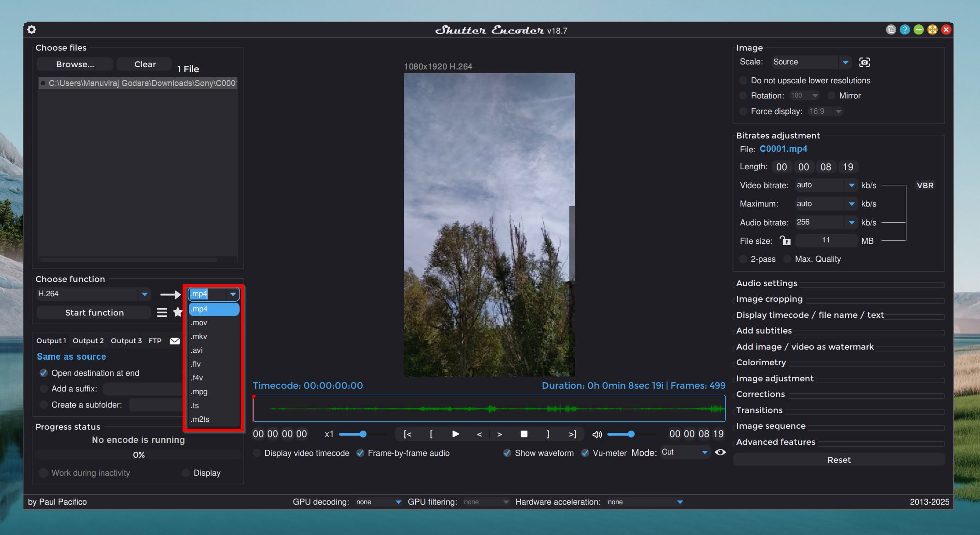Image resolution: width=980 pixels, height=535 pixels.
Task: Step back one frame
Action: point(479,434)
